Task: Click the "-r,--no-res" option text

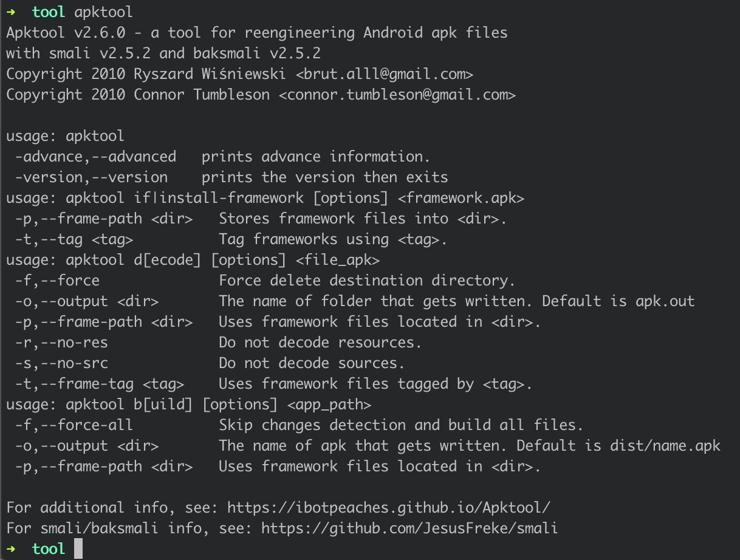Action: (61, 343)
